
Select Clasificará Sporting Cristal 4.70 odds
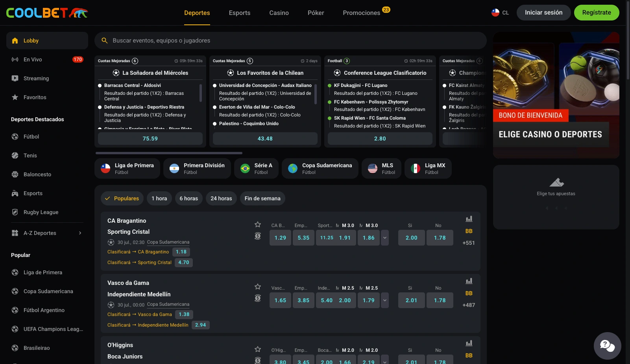click(184, 262)
